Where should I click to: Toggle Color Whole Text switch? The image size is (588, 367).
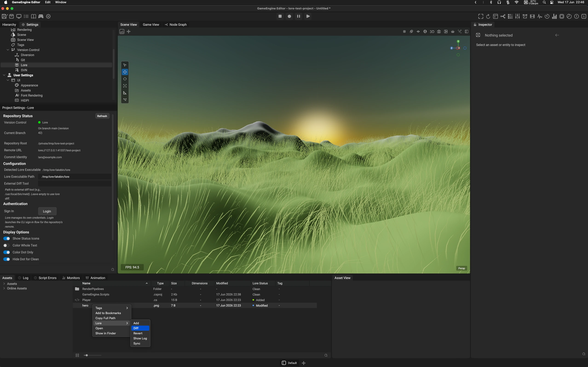click(x=7, y=245)
